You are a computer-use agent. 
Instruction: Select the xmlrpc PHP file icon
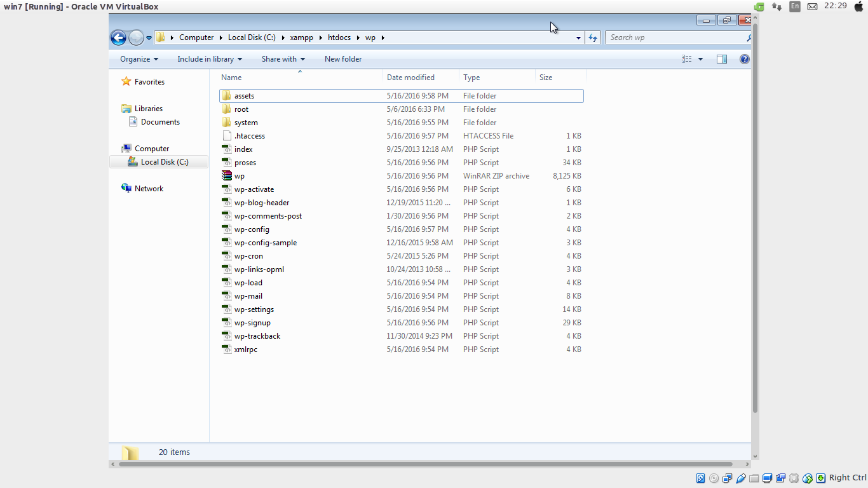(227, 349)
